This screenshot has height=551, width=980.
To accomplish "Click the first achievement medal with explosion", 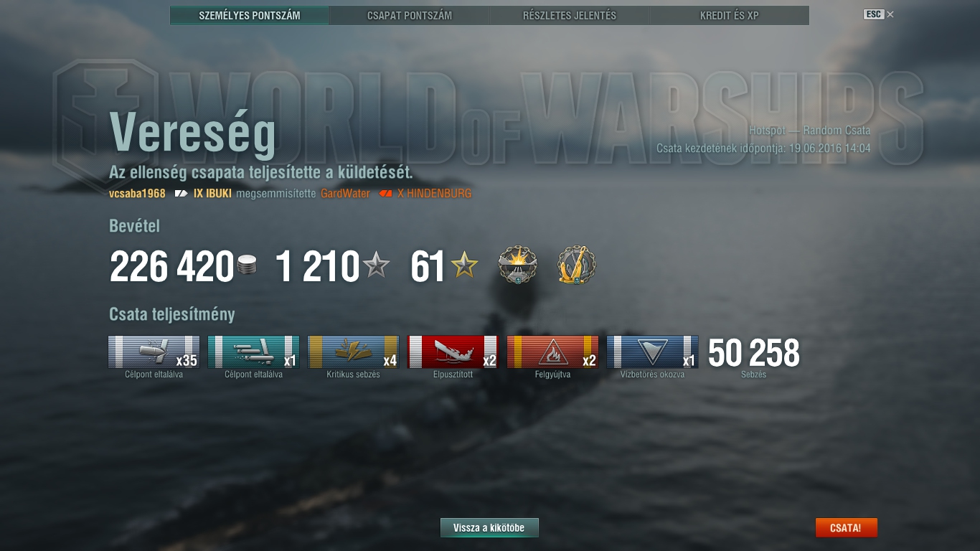I will (x=518, y=265).
